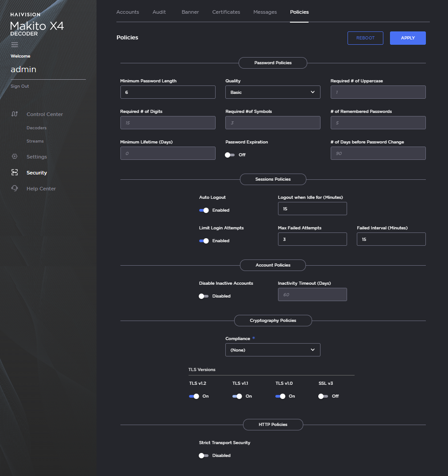Open the Audit tab
Image resolution: width=448 pixels, height=476 pixels.
coord(159,12)
